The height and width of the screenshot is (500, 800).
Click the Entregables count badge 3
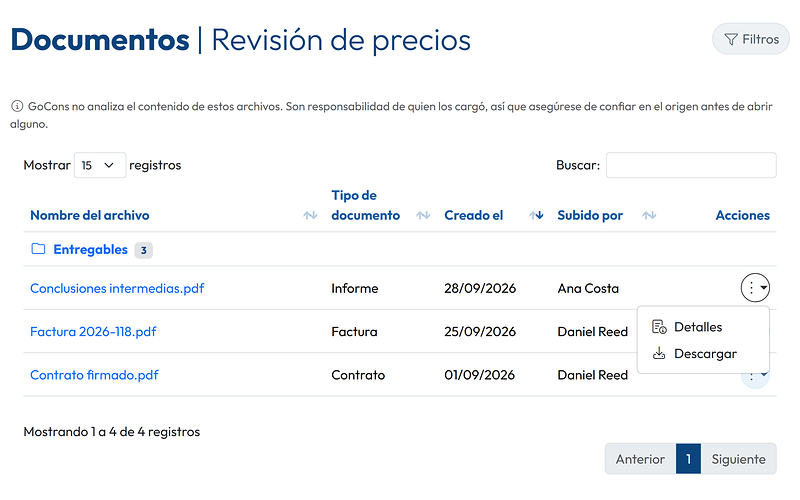144,250
